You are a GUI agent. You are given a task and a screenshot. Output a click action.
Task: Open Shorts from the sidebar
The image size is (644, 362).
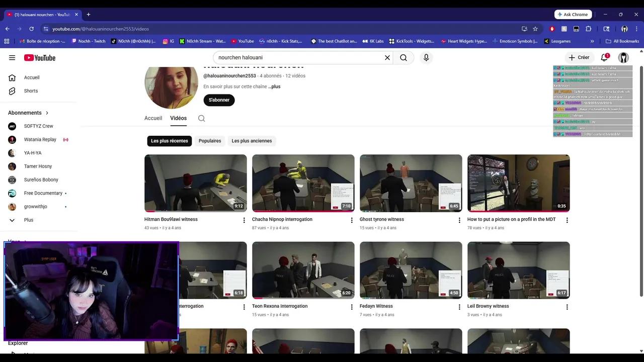click(x=31, y=90)
